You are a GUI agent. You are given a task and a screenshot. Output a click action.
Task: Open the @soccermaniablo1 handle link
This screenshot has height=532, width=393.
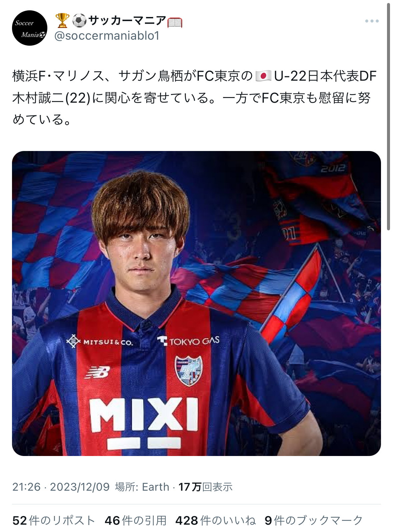coord(107,36)
